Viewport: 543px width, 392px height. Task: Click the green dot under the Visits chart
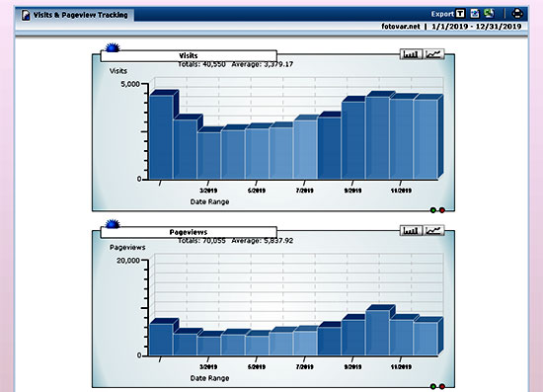click(432, 210)
